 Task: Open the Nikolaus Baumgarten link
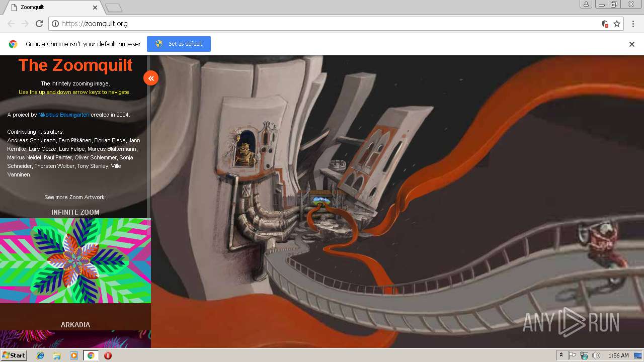click(64, 115)
